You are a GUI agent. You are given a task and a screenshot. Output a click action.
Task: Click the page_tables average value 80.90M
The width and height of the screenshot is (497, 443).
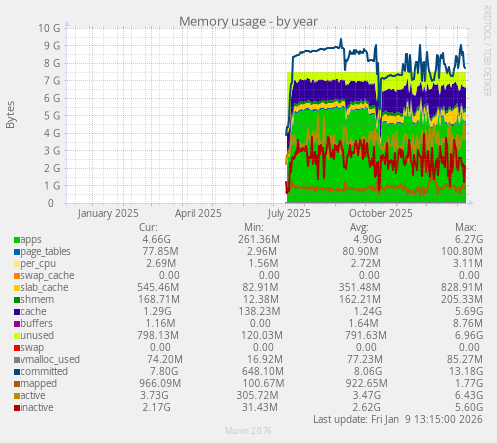click(x=360, y=251)
